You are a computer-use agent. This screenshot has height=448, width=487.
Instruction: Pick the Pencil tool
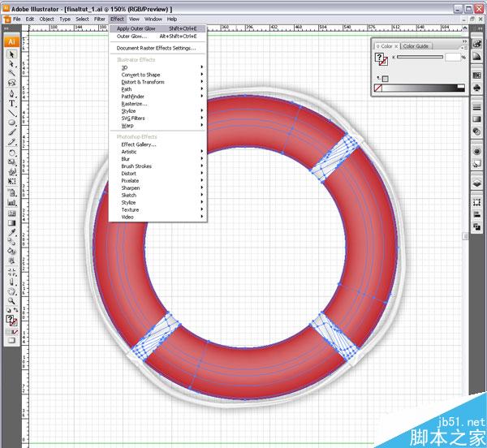pyautogui.click(x=12, y=142)
